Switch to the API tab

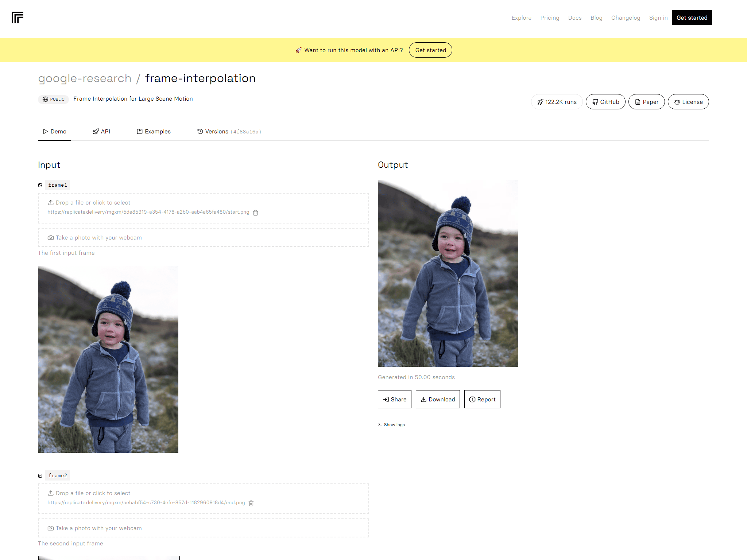[101, 132]
